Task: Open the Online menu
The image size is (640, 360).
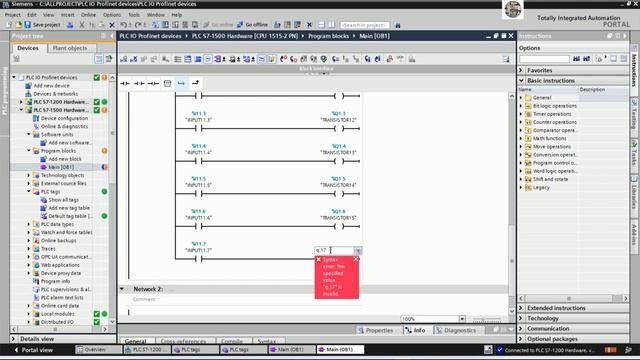Action: pos(88,15)
